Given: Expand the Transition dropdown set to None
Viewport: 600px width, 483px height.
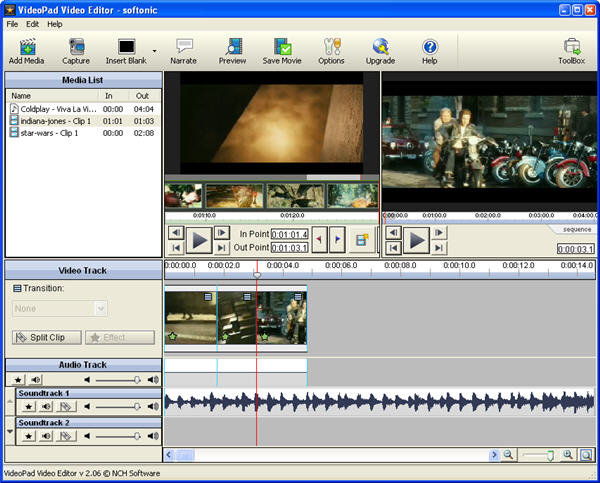Looking at the screenshot, I should (100, 309).
